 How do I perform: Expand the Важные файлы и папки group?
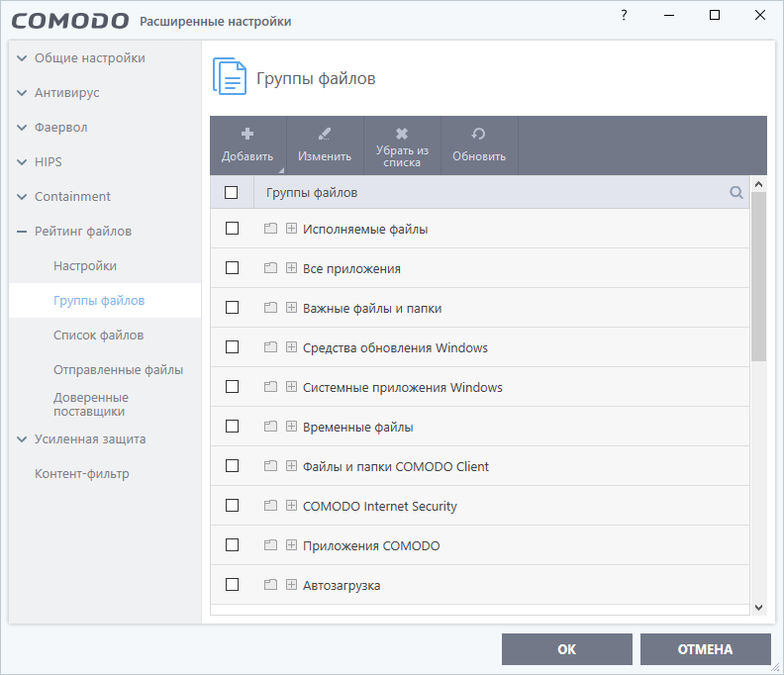(291, 308)
